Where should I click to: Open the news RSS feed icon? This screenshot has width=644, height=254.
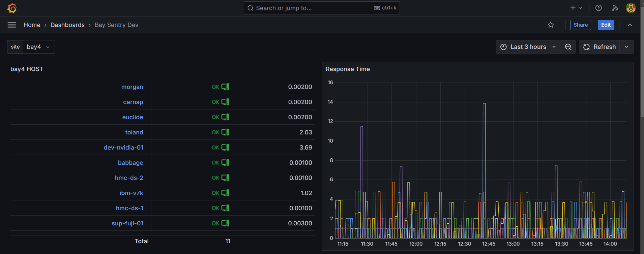tap(615, 8)
